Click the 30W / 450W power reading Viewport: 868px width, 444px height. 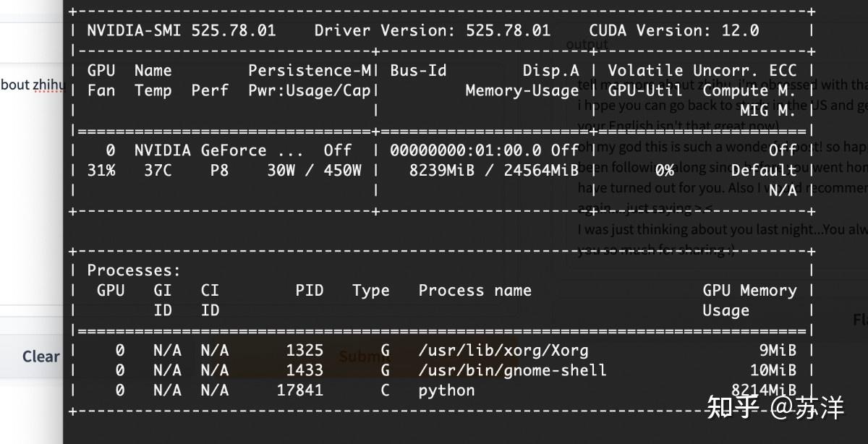314,171
